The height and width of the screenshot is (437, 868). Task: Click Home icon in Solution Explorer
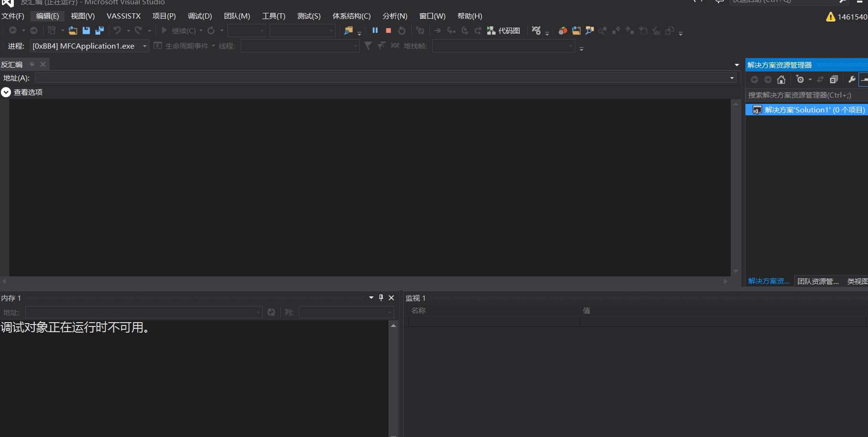[x=781, y=80]
